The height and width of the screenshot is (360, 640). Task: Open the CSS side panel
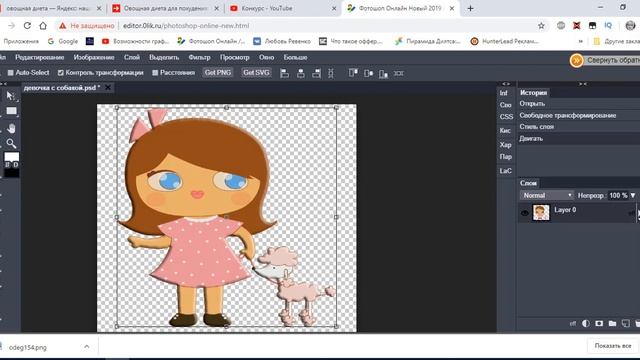pos(506,117)
